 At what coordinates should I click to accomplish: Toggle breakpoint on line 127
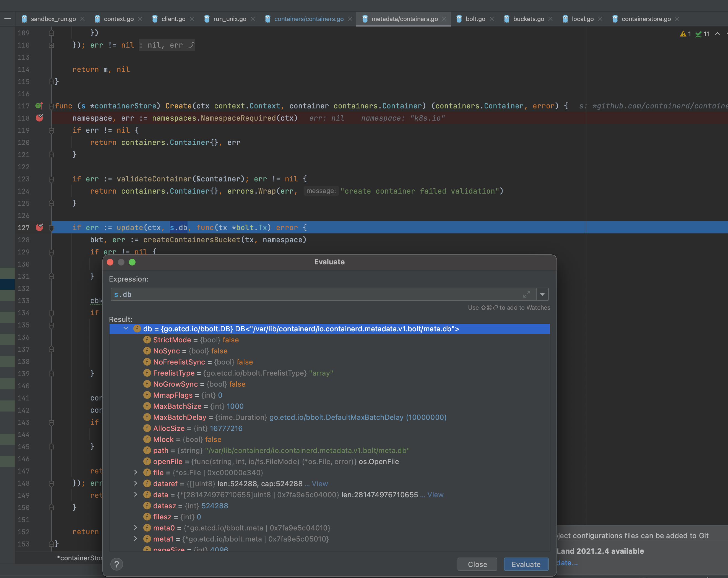[40, 227]
